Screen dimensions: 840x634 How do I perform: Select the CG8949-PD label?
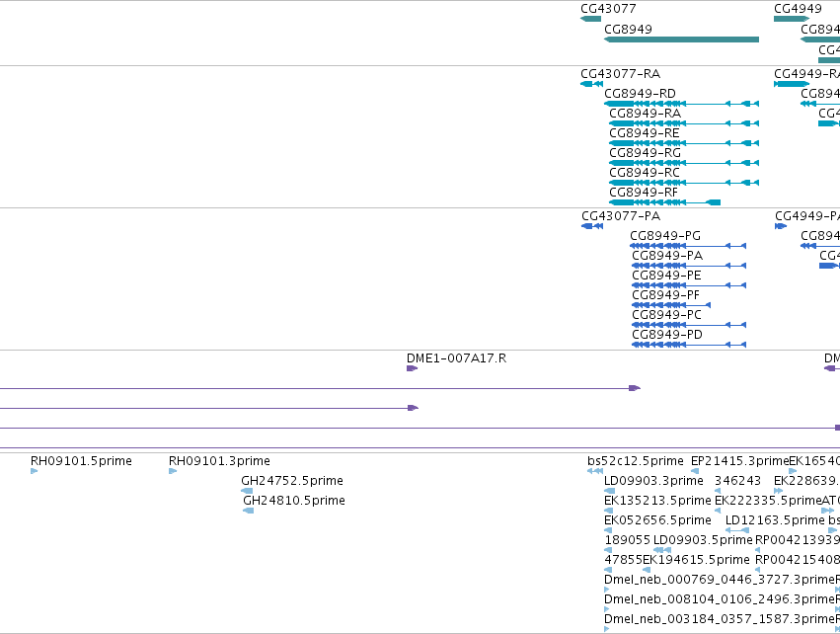667,335
